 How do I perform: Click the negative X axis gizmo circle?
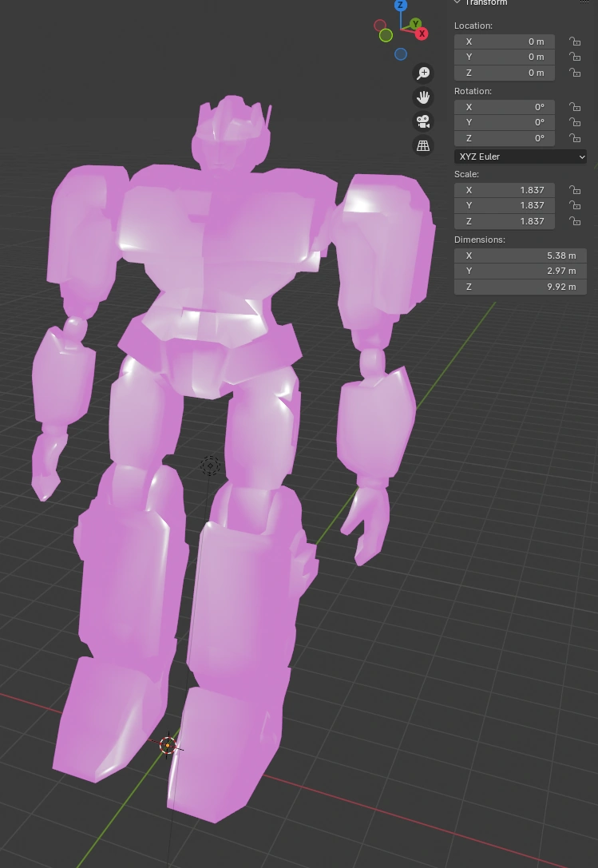pos(380,26)
